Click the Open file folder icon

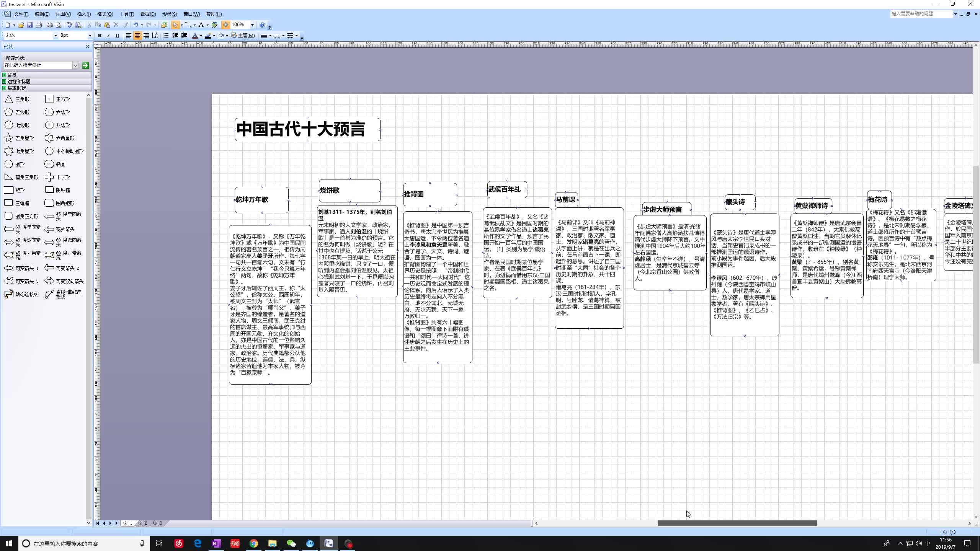(x=21, y=25)
